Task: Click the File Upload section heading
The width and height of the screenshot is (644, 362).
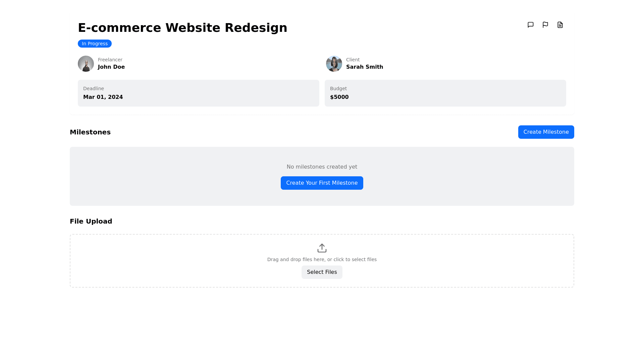Action: [x=91, y=221]
